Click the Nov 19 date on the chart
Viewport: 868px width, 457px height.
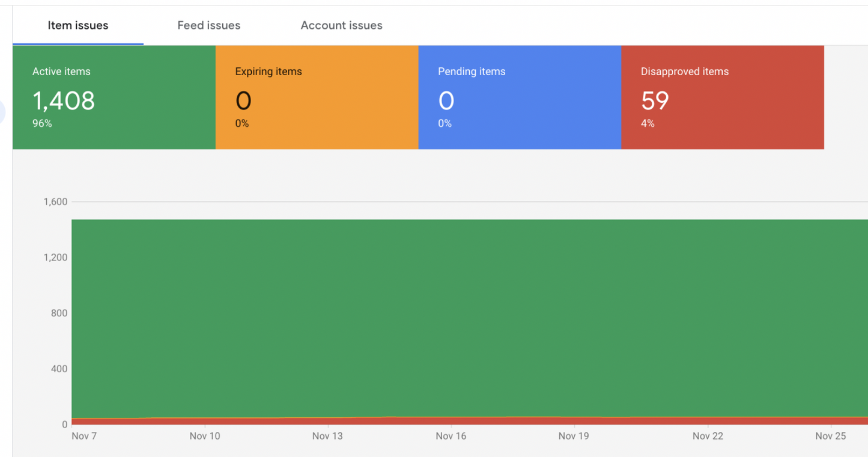[574, 435]
